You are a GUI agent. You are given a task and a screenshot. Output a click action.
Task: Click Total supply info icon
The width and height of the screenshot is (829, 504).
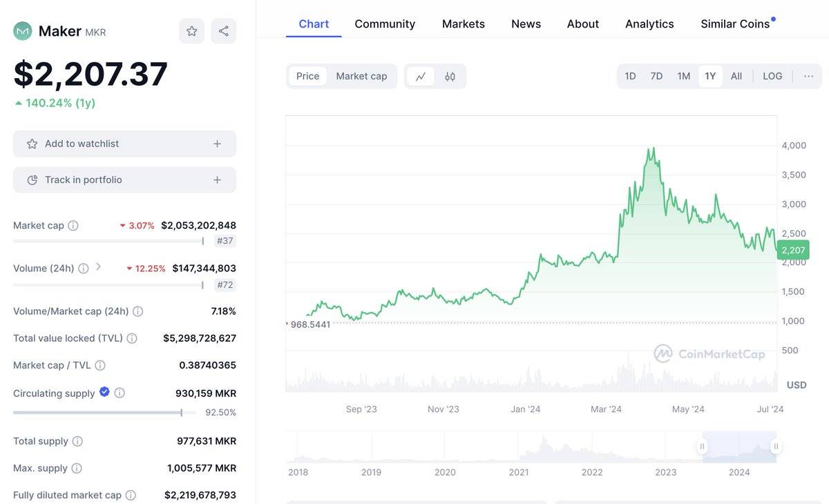(x=77, y=441)
